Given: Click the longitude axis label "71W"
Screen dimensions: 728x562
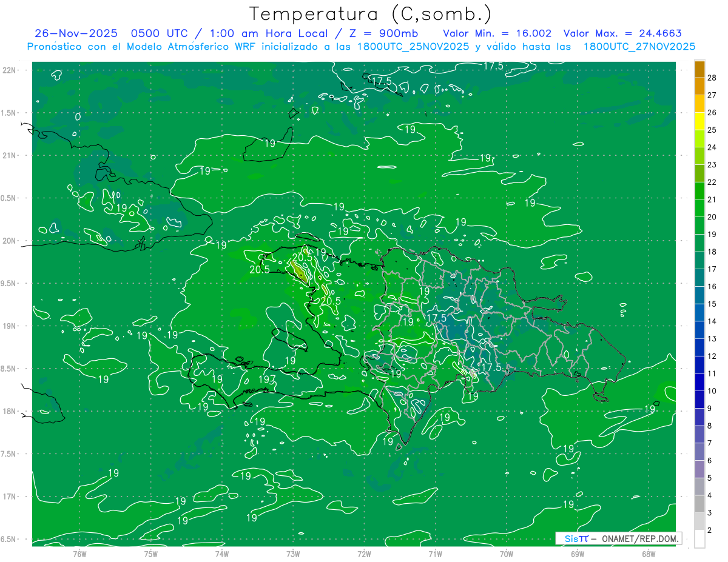Looking at the screenshot, I should coord(435,554).
